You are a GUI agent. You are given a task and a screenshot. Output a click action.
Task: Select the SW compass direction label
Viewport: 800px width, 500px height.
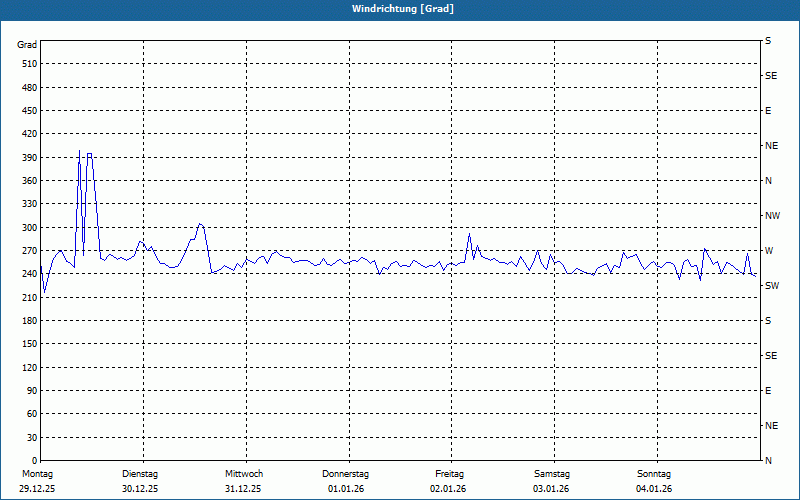(x=771, y=285)
